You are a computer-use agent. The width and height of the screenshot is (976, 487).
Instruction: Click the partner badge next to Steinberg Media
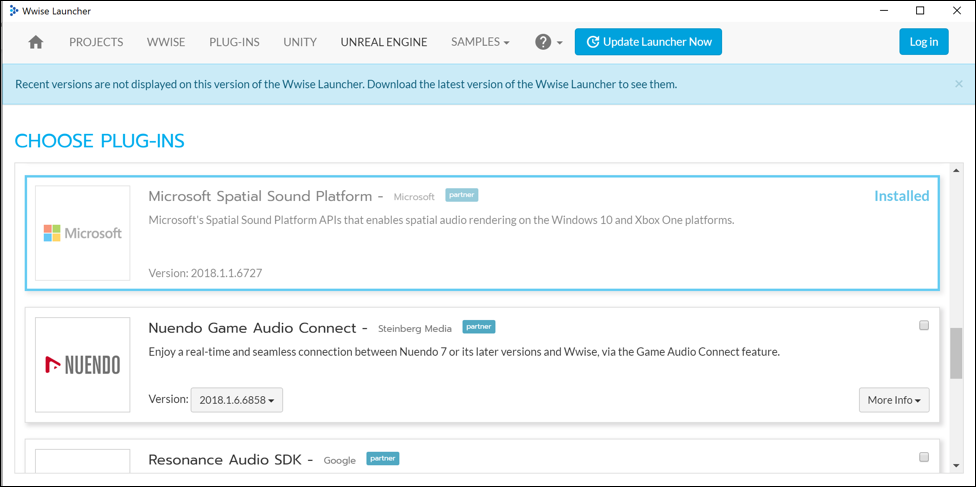[x=479, y=326]
